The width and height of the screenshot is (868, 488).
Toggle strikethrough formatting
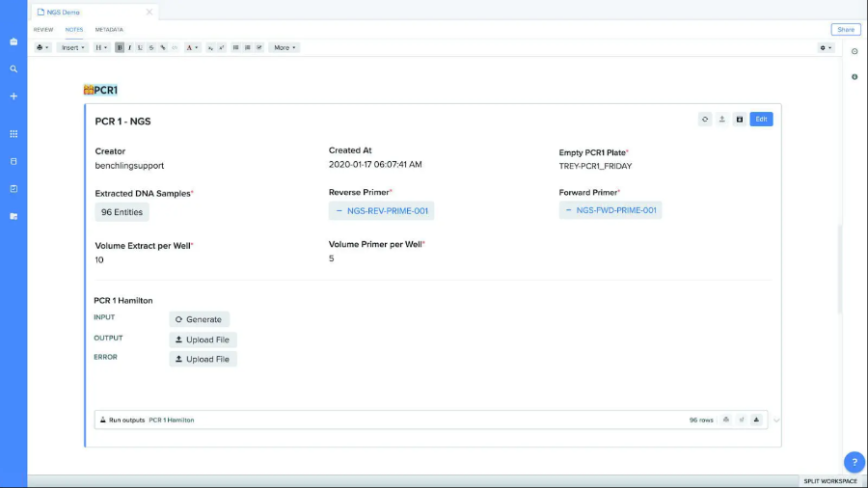pyautogui.click(x=151, y=47)
